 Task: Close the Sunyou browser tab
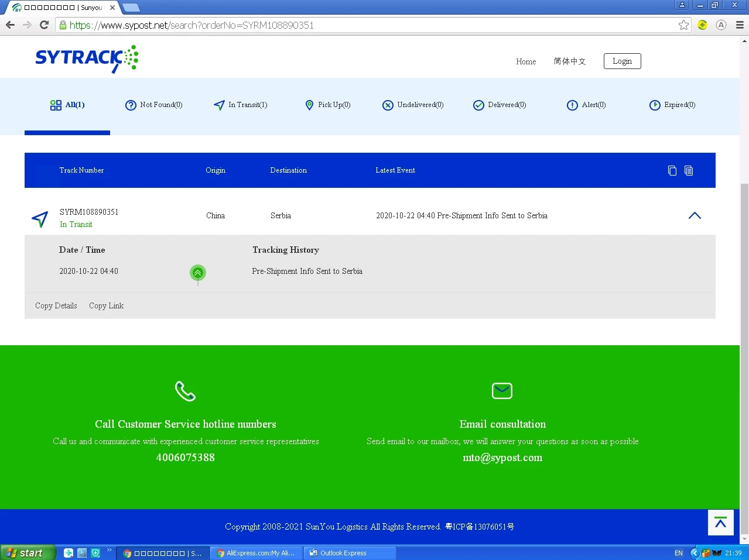[x=112, y=8]
